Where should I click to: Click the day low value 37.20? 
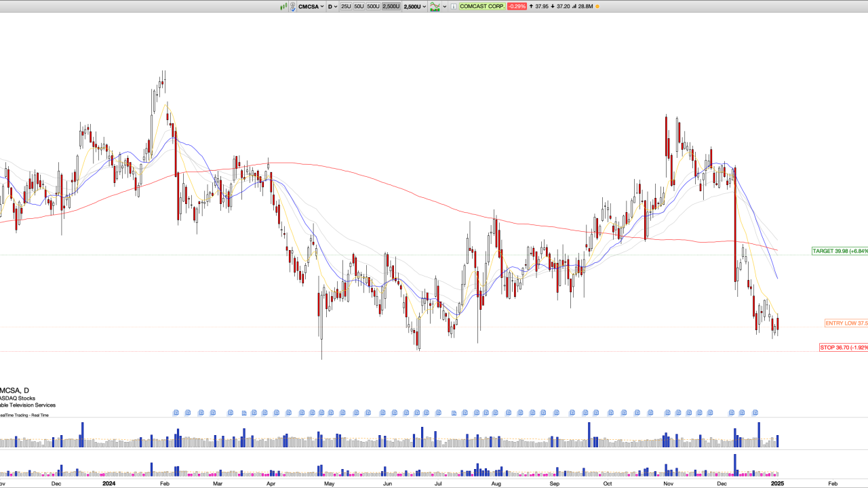563,6
